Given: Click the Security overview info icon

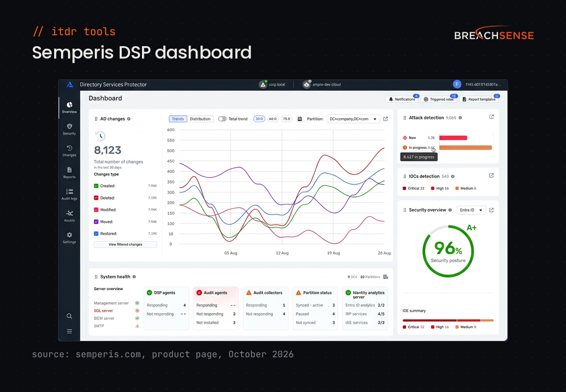Looking at the screenshot, I should 450,210.
